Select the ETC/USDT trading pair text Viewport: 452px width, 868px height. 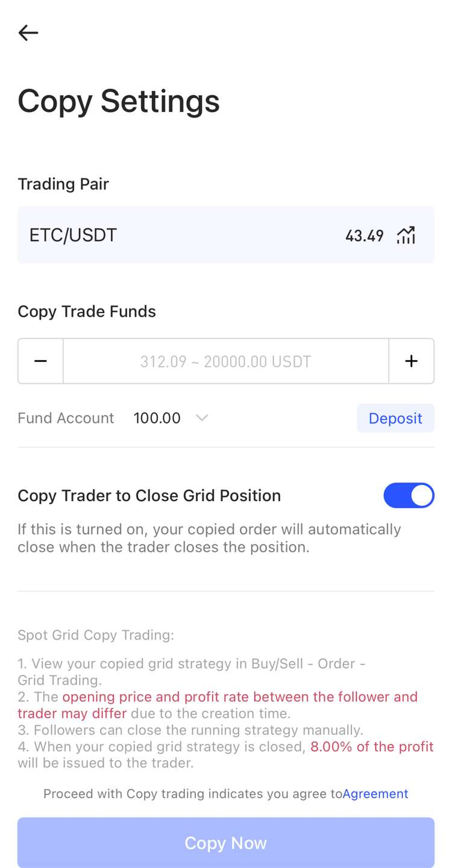pos(73,235)
